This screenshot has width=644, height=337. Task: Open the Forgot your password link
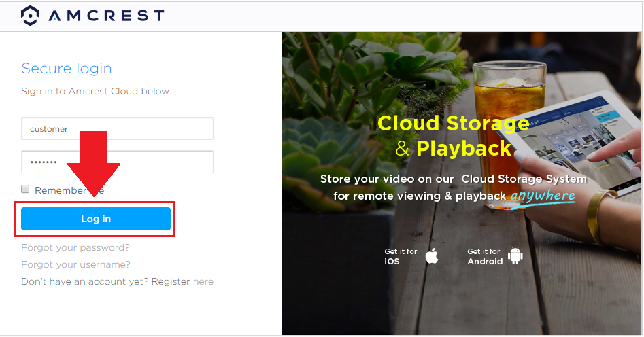click(x=75, y=247)
